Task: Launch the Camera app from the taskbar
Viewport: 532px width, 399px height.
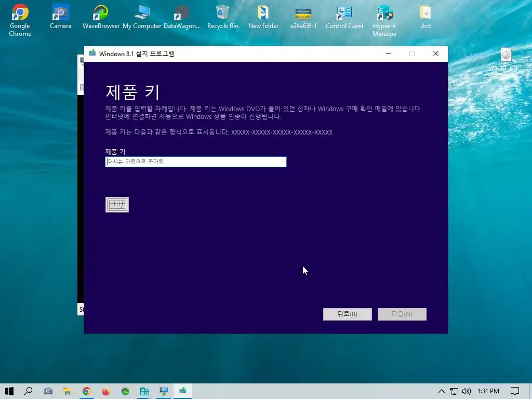Action: click(x=48, y=391)
